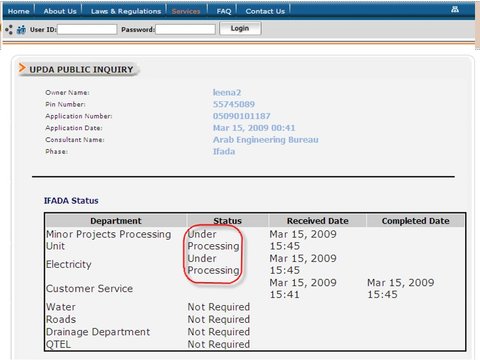Click the people icon beside User ID
Image resolution: width=480 pixels, height=360 pixels.
coord(21,30)
